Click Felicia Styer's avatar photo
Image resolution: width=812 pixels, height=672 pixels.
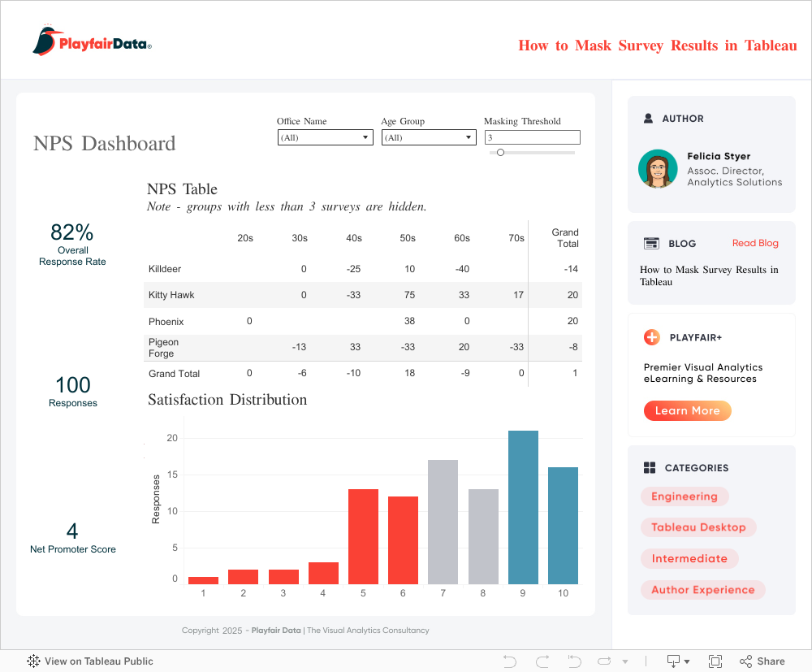(x=658, y=169)
